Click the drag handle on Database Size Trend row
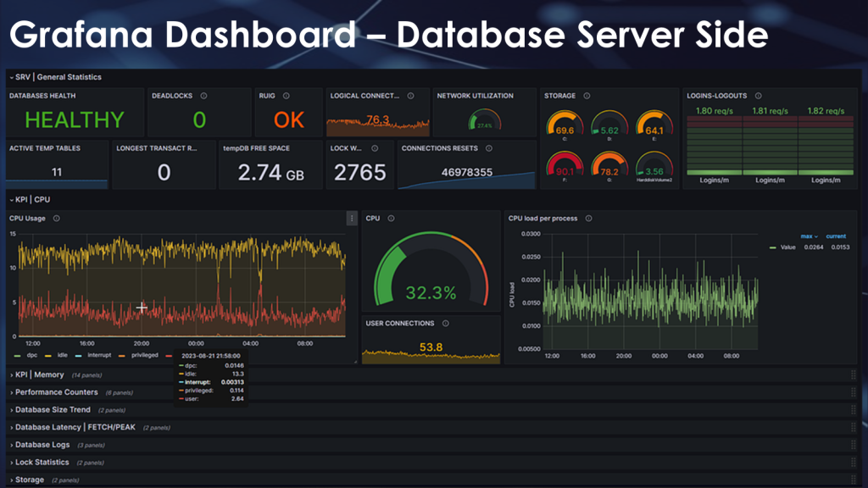 tap(854, 410)
